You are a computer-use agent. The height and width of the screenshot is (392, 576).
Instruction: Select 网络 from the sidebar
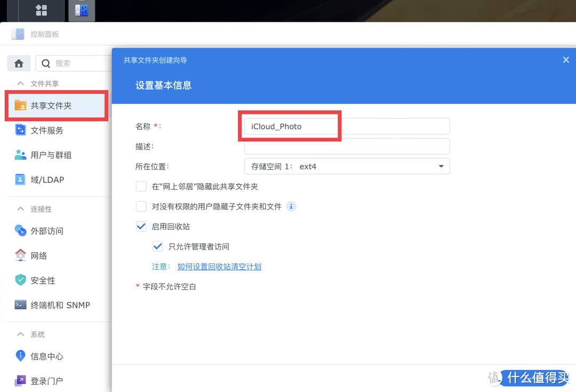(x=40, y=255)
